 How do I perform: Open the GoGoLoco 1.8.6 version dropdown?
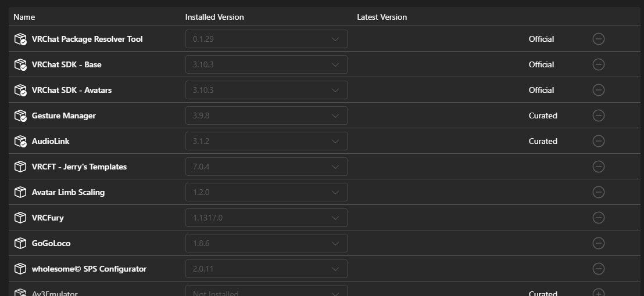(266, 243)
